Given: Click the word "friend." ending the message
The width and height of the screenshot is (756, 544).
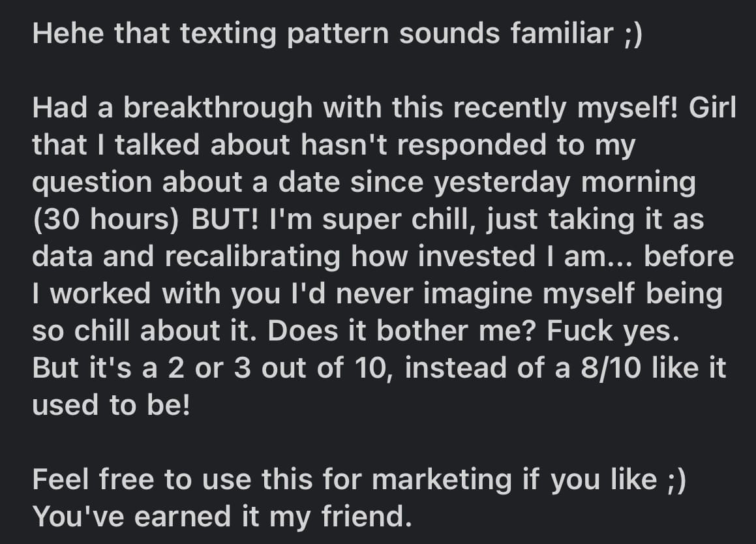Looking at the screenshot, I should coord(367,516).
